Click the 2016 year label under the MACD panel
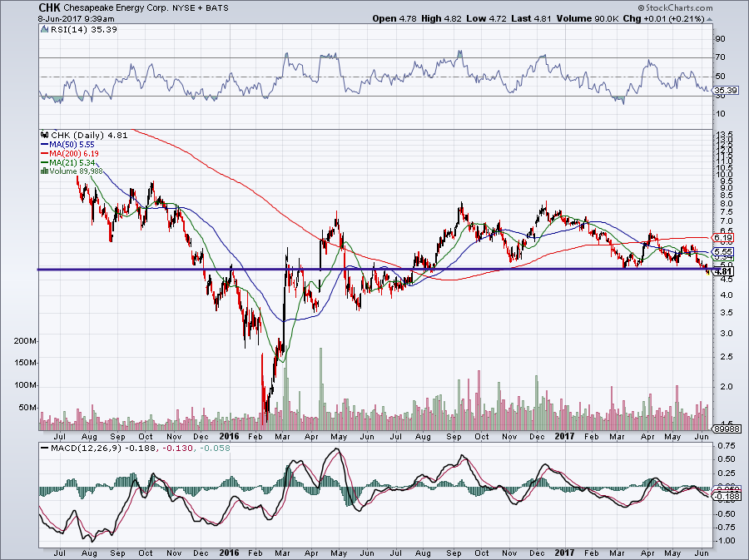 (x=229, y=553)
